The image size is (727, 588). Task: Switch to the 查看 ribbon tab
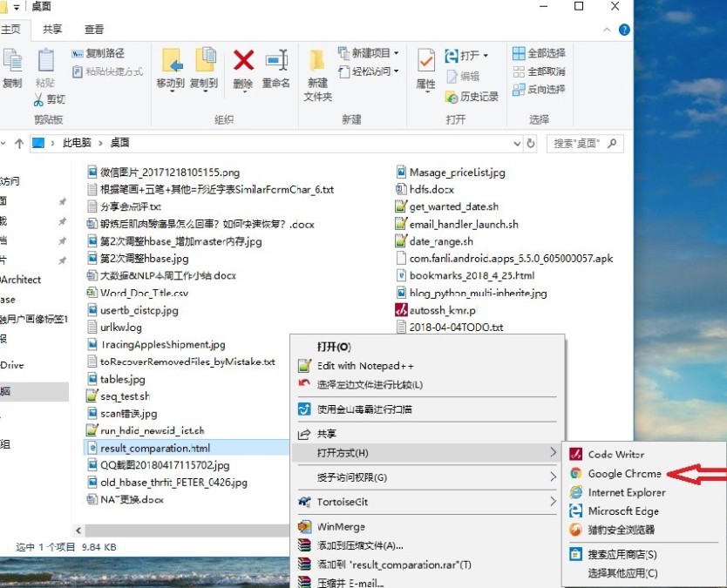[94, 30]
